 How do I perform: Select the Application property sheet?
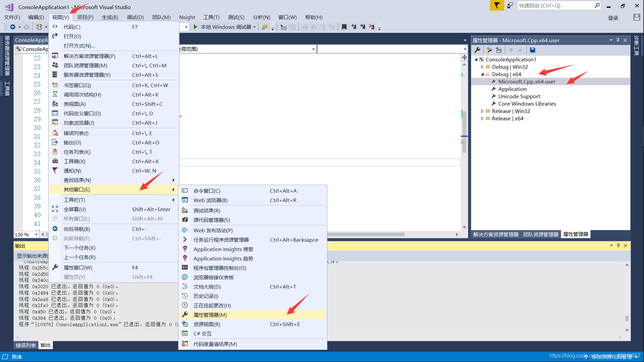512,89
